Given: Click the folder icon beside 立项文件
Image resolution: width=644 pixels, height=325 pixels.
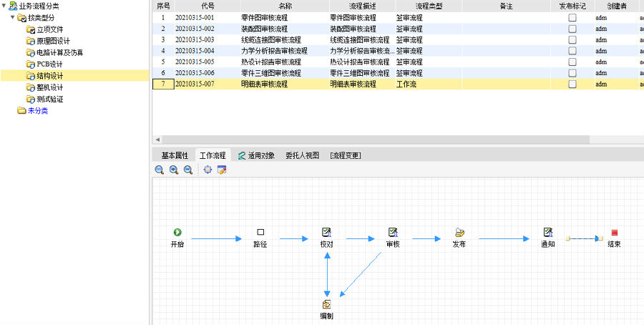Looking at the screenshot, I should coord(30,29).
